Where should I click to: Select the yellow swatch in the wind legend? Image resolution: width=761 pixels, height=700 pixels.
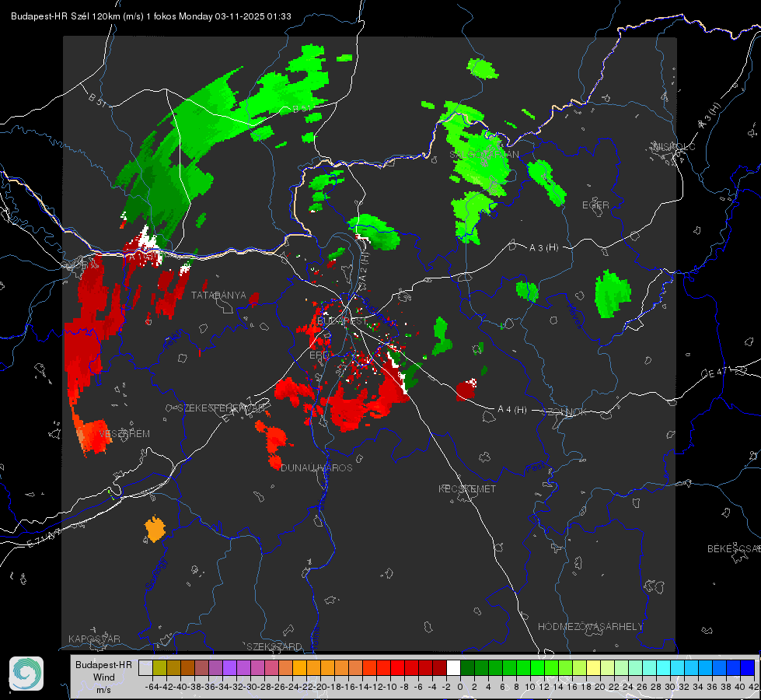pyautogui.click(x=594, y=667)
